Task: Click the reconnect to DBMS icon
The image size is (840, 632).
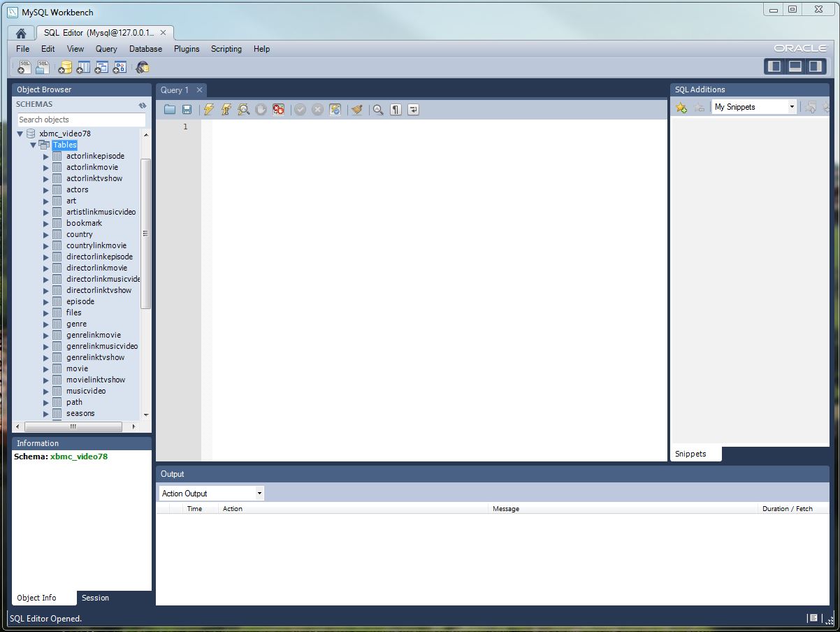Action: (x=143, y=67)
